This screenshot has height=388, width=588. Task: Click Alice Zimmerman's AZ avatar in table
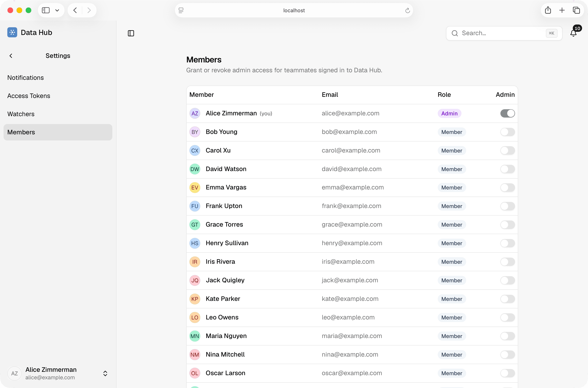tap(195, 113)
